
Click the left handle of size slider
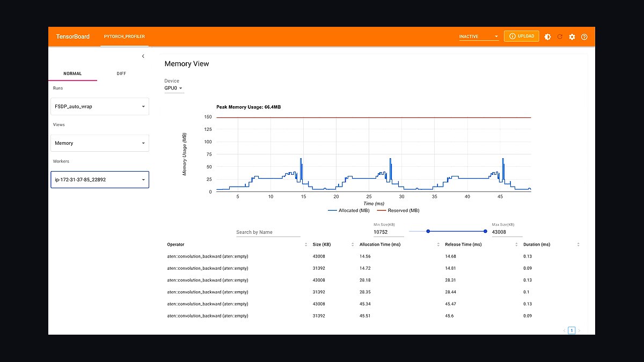428,231
